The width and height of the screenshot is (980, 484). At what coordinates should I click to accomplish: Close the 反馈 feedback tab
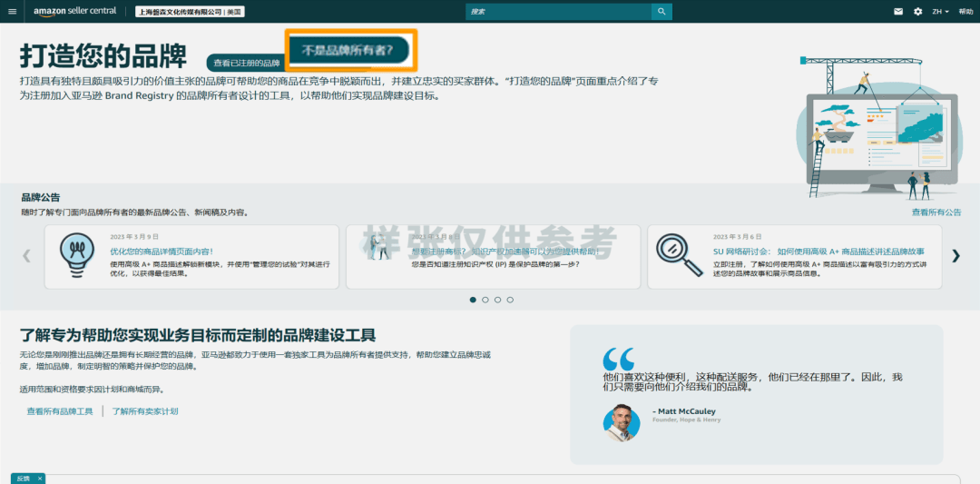(x=39, y=479)
